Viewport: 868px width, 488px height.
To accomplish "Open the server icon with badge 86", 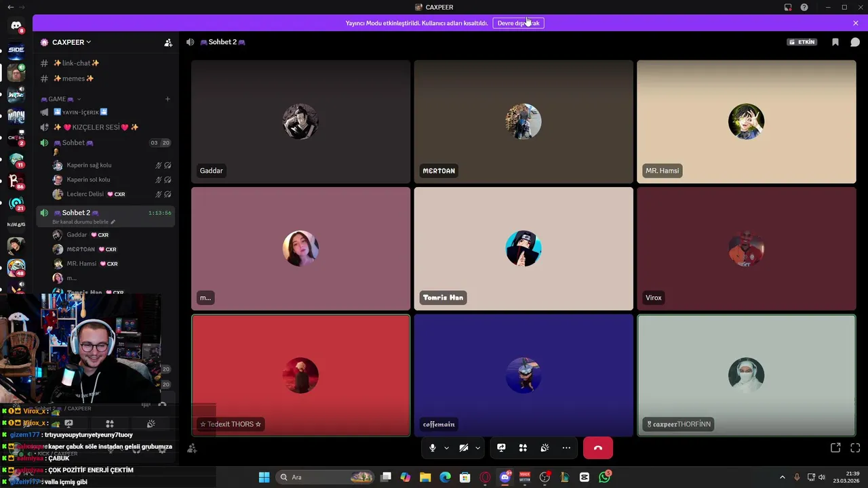I will click(16, 181).
